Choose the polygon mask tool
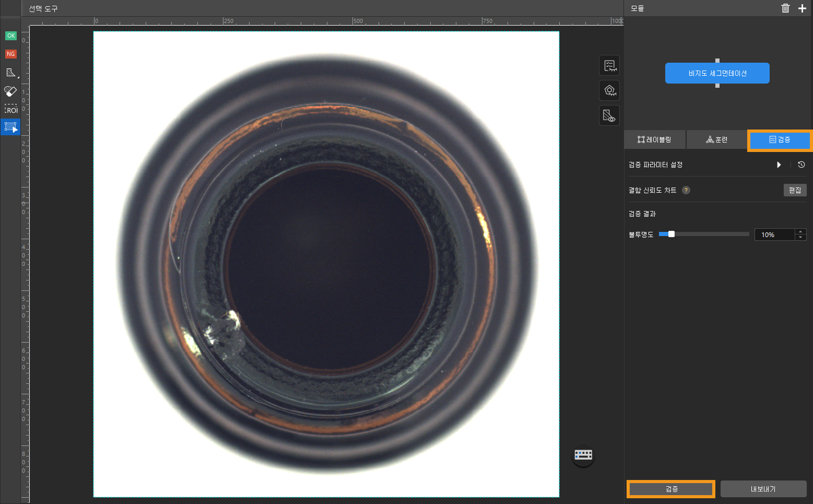The image size is (813, 504). (x=10, y=72)
